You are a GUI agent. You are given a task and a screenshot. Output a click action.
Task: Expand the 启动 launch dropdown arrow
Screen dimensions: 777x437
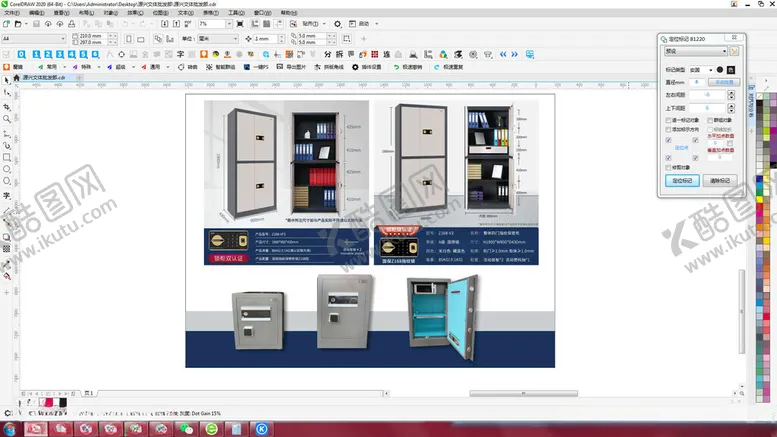point(376,24)
